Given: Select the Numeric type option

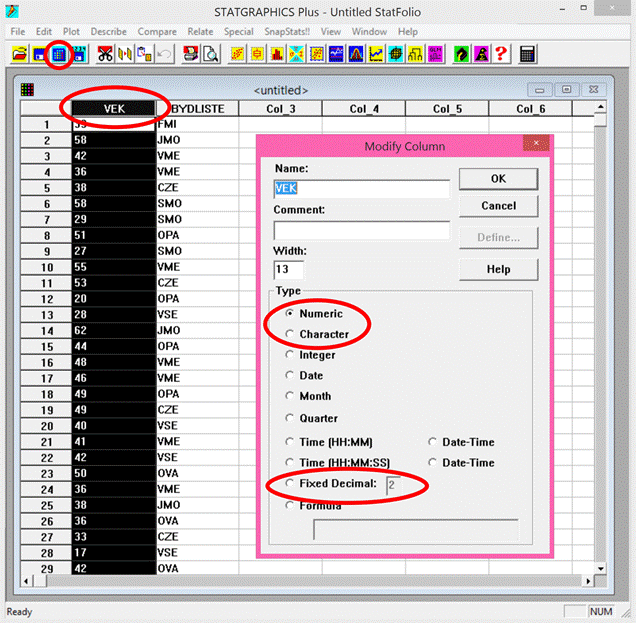Looking at the screenshot, I should point(314,314).
